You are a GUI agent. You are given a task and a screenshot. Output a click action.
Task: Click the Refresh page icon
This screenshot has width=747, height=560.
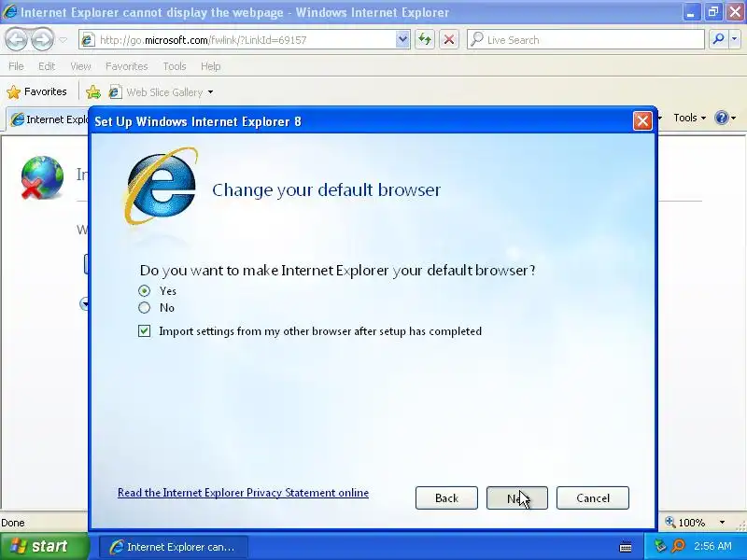(x=425, y=40)
